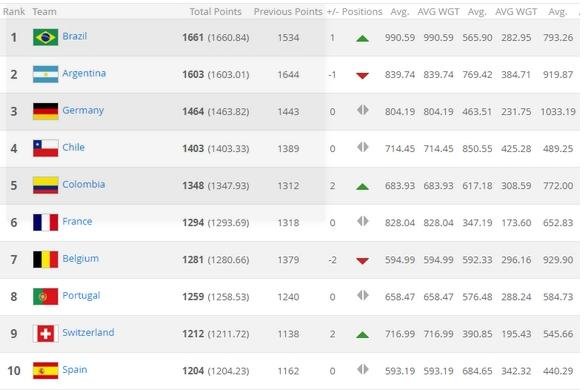This screenshot has width=584, height=390.
Task: Sort by Previous Points column header
Action: click(x=288, y=12)
